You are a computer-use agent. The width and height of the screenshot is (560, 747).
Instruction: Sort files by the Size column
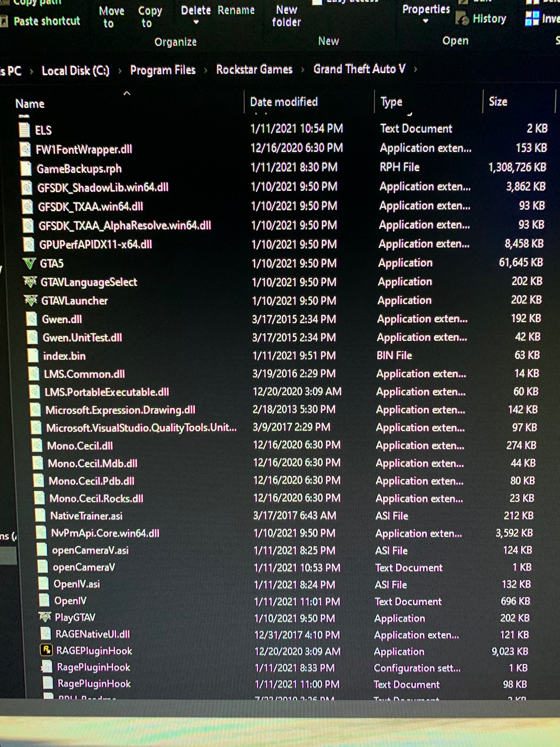coord(498,102)
